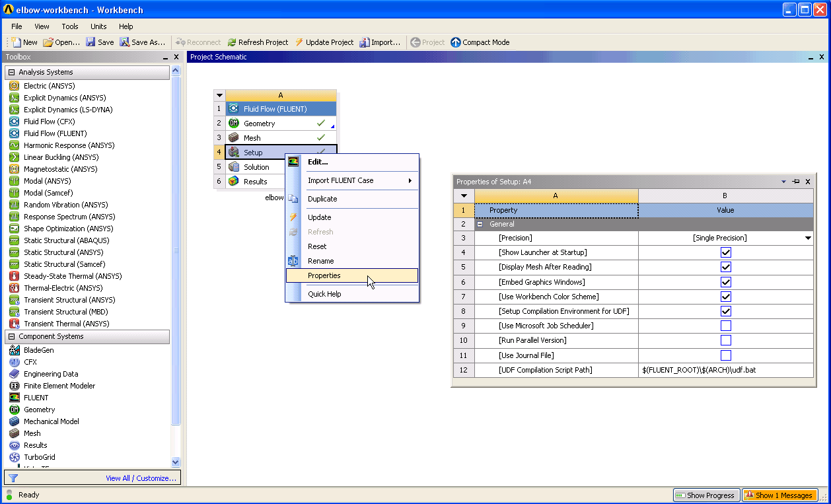Click the Geometry cell icon in schematic
This screenshot has width=831, height=504.
233,124
